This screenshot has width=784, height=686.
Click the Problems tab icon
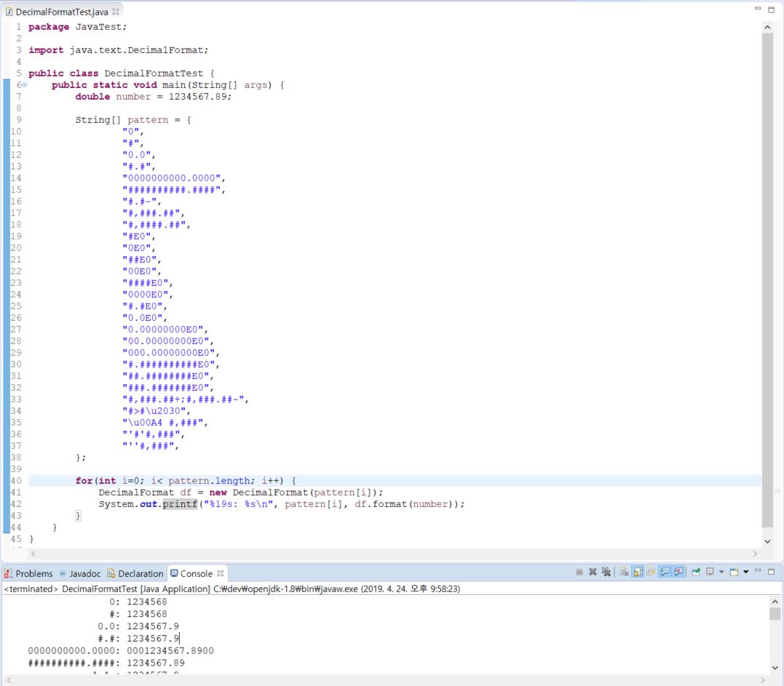pos(9,573)
